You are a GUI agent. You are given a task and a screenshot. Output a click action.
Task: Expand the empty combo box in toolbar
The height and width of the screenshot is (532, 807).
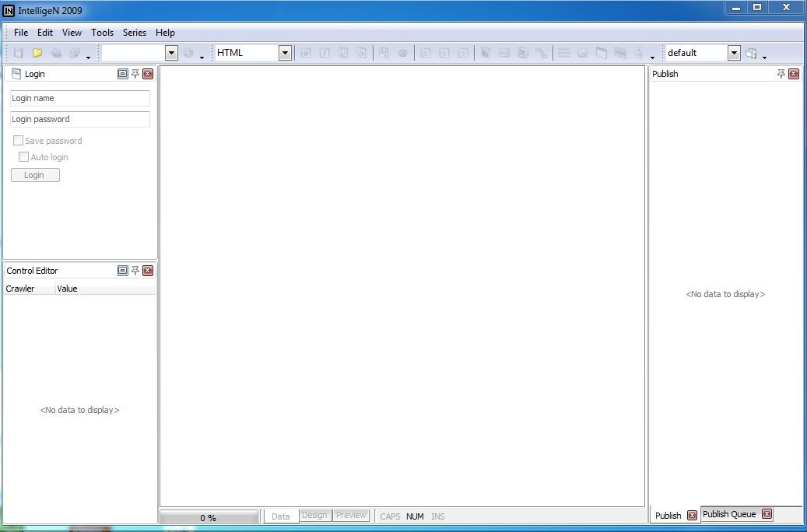tap(171, 53)
